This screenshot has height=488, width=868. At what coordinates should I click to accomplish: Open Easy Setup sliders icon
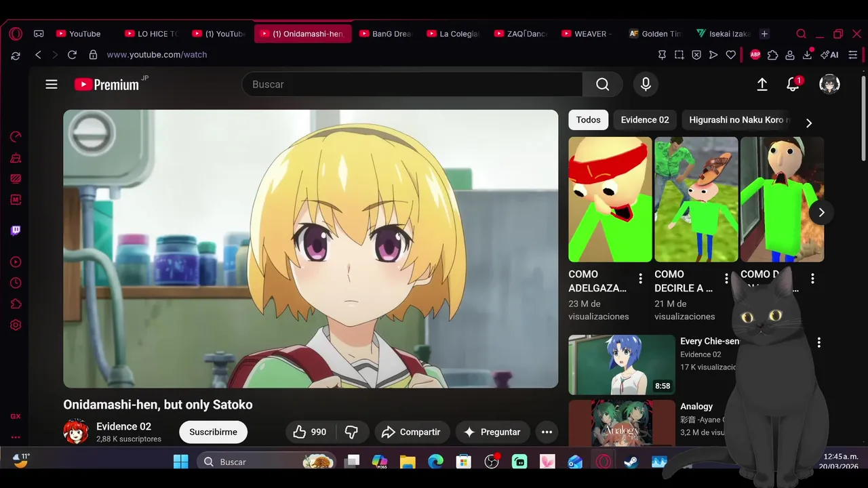coord(853,55)
